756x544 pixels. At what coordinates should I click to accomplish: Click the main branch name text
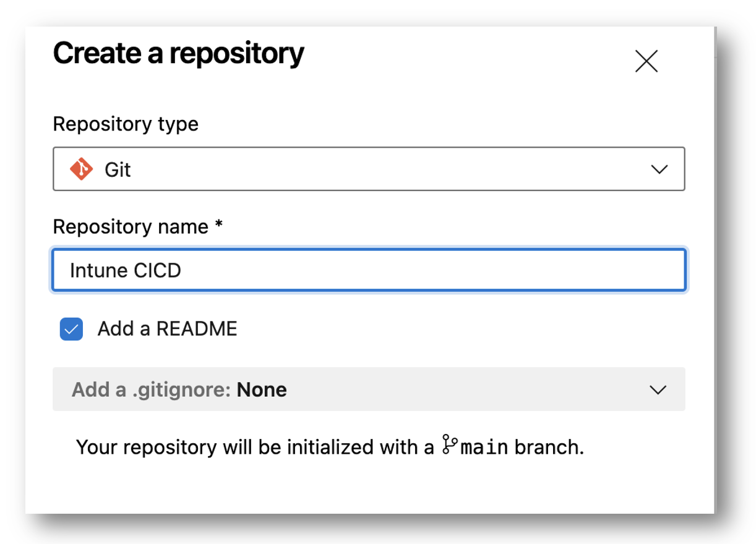(484, 447)
